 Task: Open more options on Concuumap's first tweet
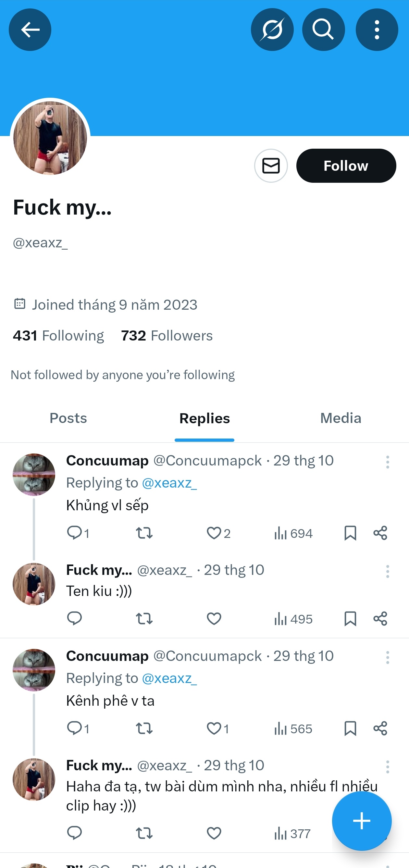coord(388,461)
